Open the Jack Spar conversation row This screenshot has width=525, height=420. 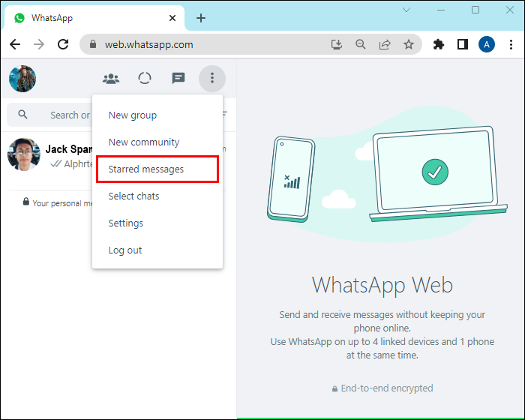(x=47, y=155)
